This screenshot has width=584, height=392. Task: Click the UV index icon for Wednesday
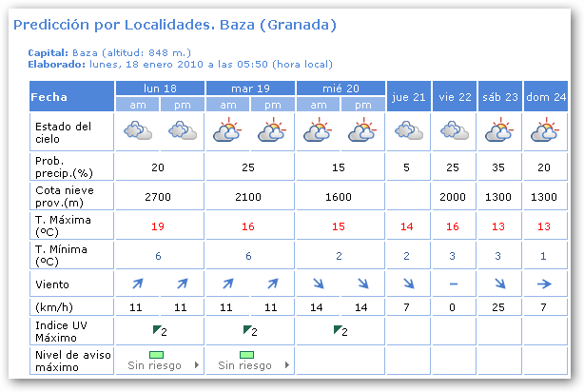point(340,331)
